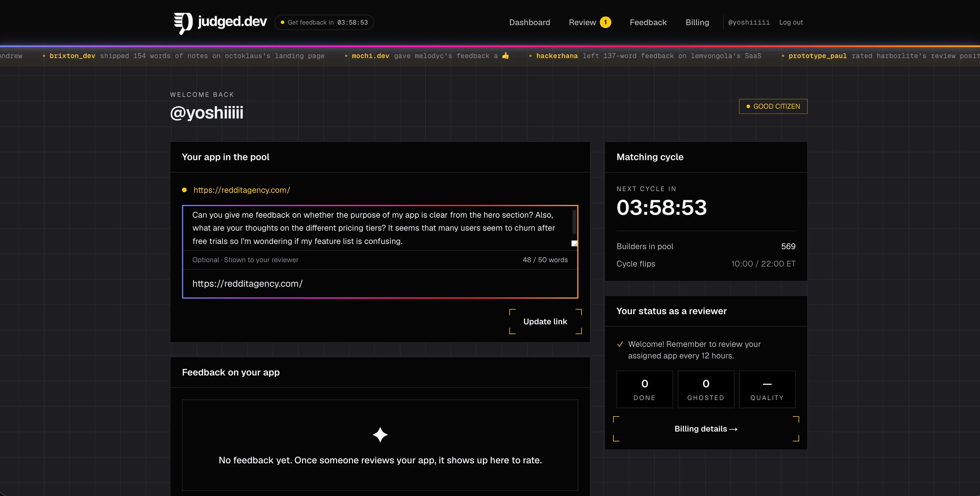980x496 pixels.
Task: Open the yellow redditagency.com link
Action: coord(242,190)
